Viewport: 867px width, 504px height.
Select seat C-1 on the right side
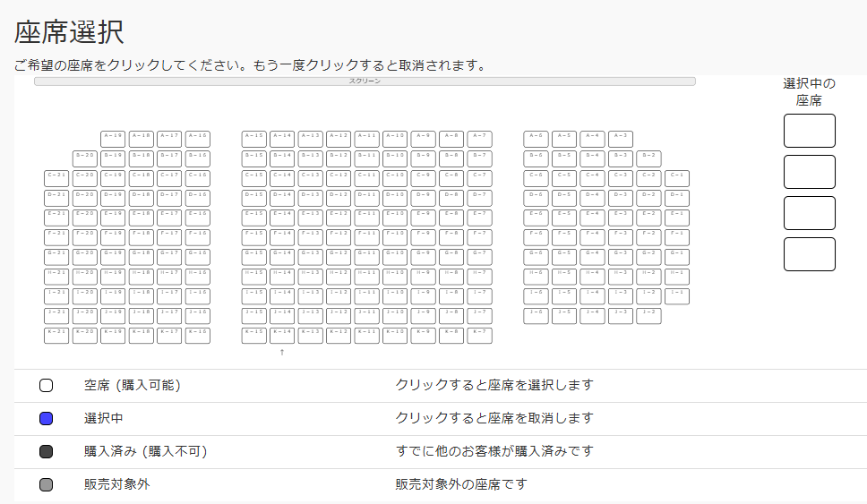(678, 177)
